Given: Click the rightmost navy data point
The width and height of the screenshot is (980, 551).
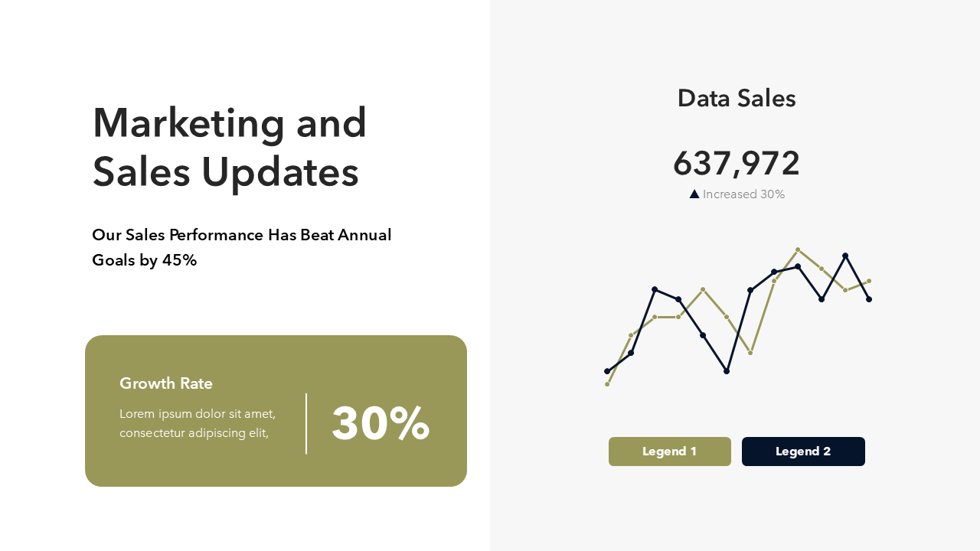Looking at the screenshot, I should [x=869, y=299].
